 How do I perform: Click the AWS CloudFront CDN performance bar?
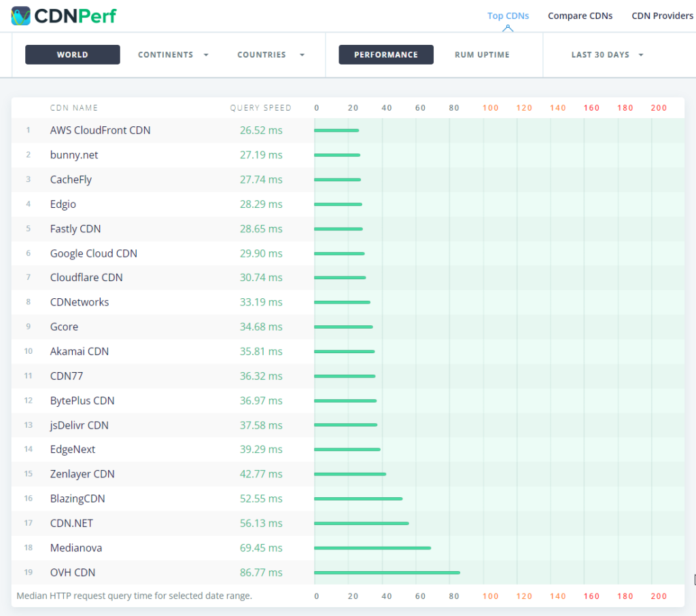coord(336,130)
